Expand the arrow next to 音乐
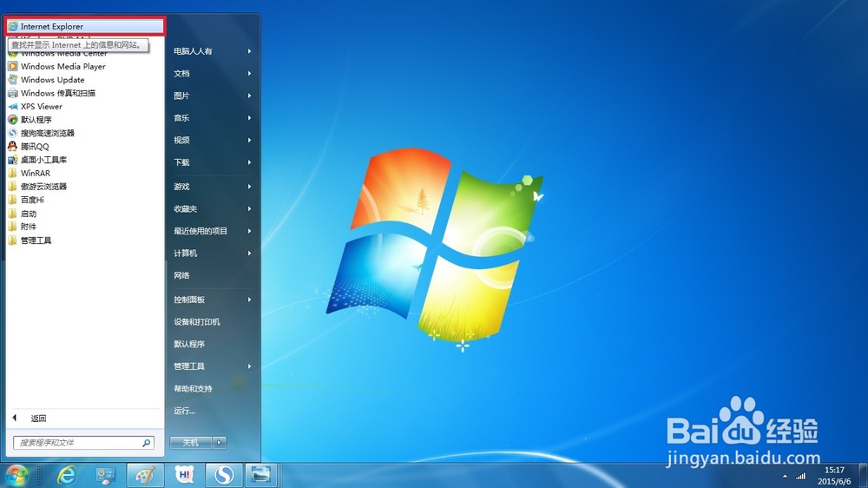868x488 pixels. 250,117
